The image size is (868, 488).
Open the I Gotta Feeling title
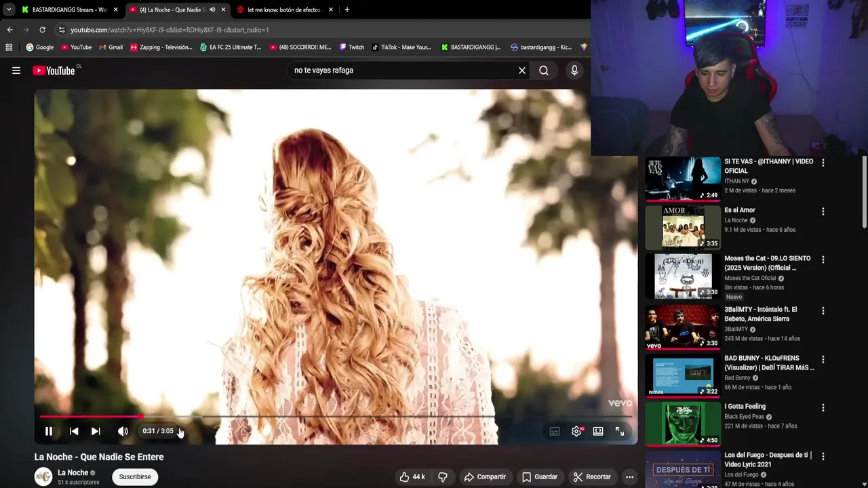(745, 407)
